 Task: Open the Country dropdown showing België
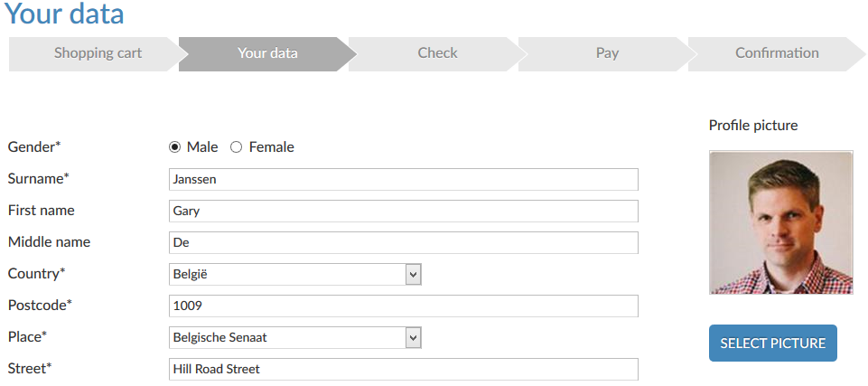pyautogui.click(x=287, y=274)
